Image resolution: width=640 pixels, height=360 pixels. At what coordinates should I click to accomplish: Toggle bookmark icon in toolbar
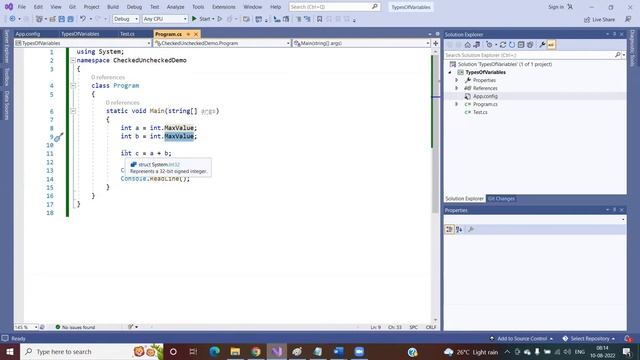click(320, 19)
